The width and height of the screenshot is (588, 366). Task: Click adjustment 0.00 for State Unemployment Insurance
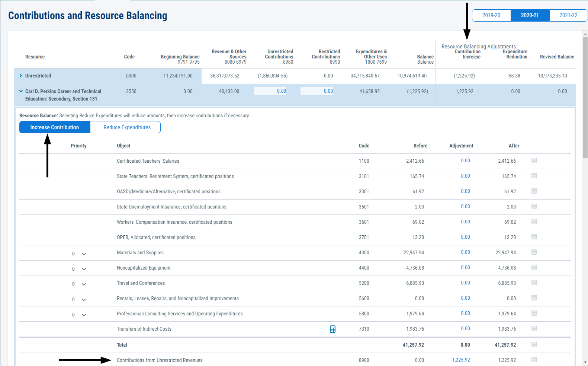[465, 207]
